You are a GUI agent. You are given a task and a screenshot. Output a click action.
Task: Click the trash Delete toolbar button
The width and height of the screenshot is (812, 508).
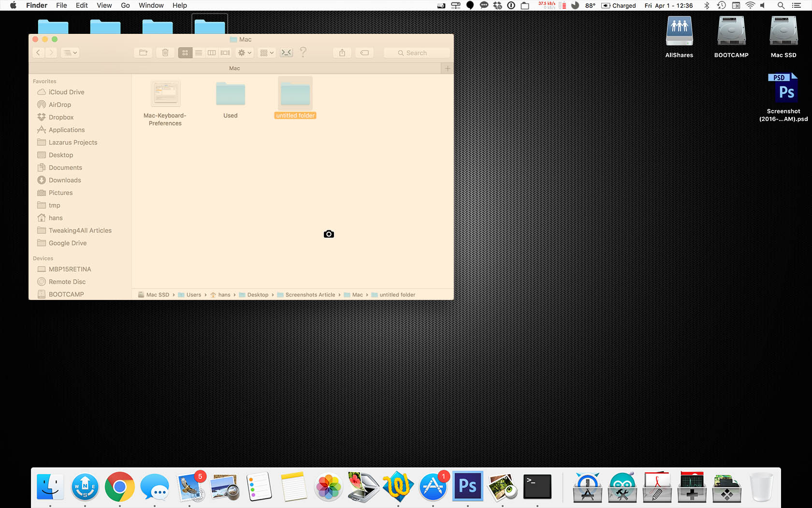coord(165,53)
